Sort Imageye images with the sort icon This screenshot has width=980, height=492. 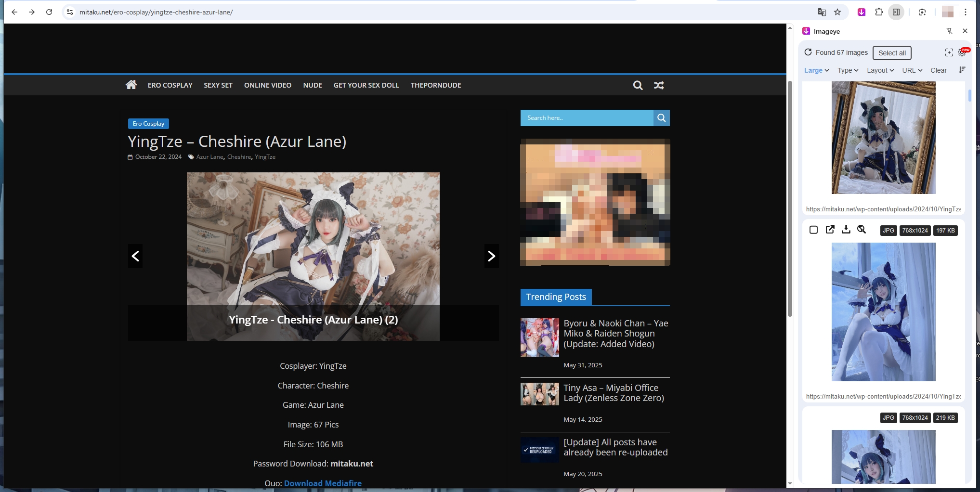point(962,70)
